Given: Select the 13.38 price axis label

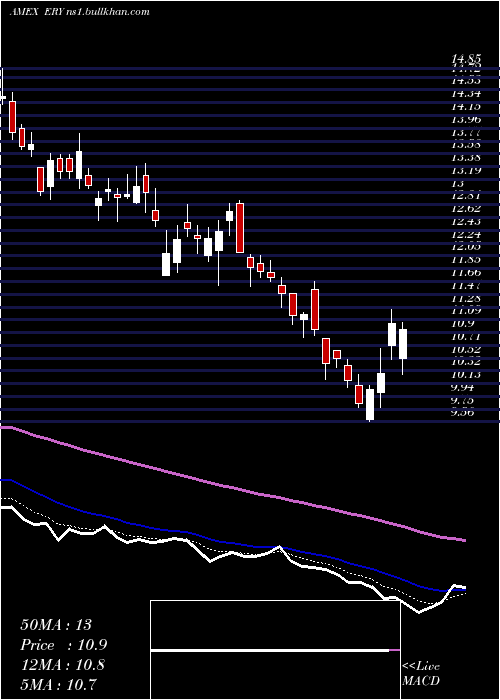Looking at the screenshot, I should pos(466,158).
